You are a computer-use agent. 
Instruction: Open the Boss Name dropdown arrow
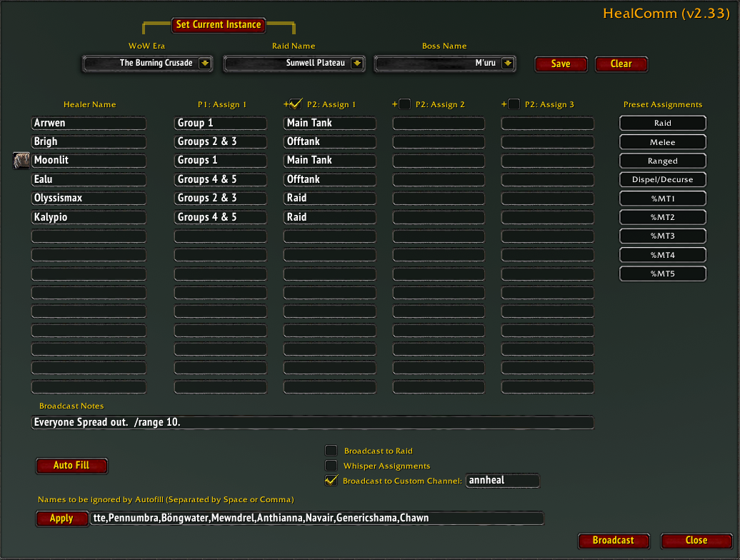coord(508,64)
